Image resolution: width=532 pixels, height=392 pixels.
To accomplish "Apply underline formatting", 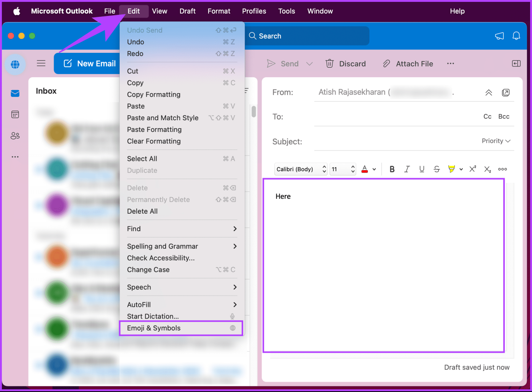I will coord(422,169).
